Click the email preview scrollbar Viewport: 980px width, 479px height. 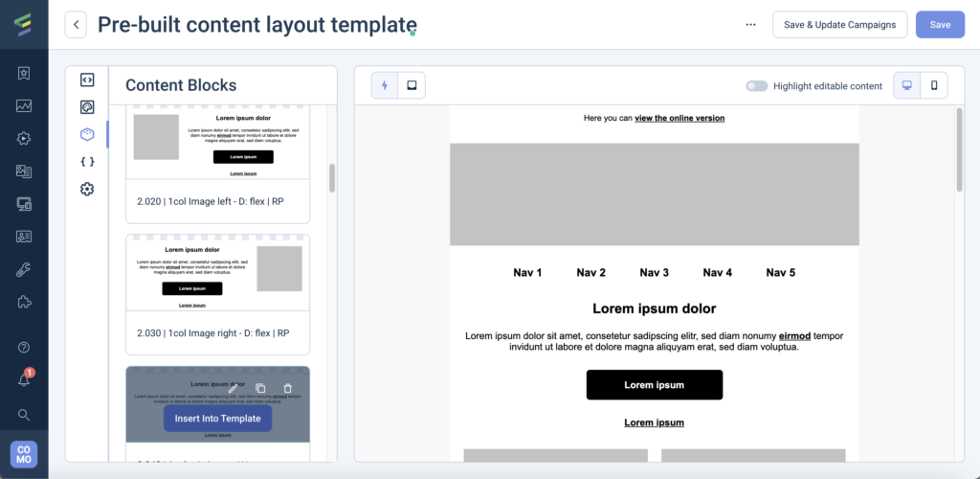click(959, 150)
